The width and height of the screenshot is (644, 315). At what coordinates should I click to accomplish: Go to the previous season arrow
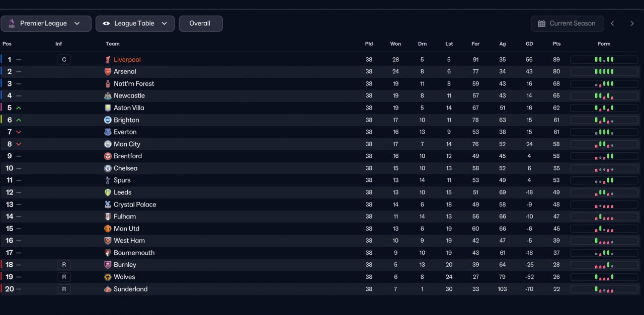(x=612, y=24)
